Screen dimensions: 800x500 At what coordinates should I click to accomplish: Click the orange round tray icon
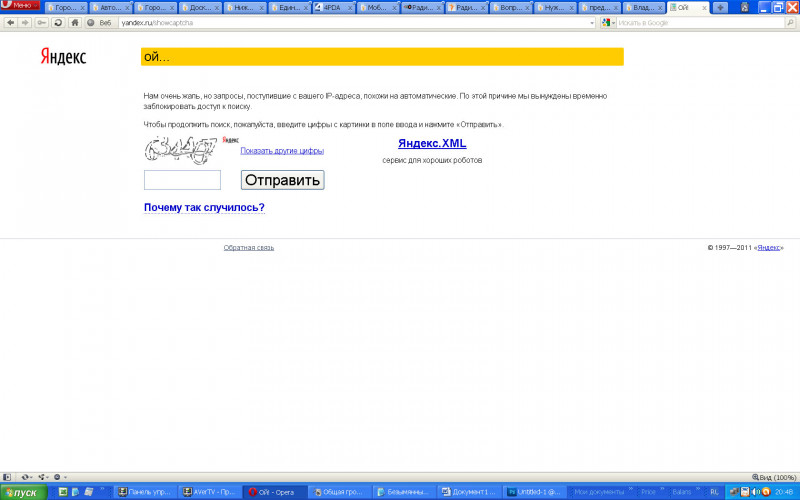click(x=765, y=492)
